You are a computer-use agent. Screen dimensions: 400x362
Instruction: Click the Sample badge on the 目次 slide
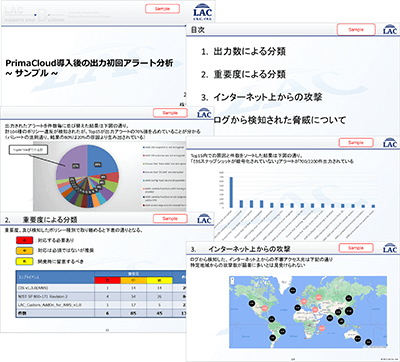[356, 29]
